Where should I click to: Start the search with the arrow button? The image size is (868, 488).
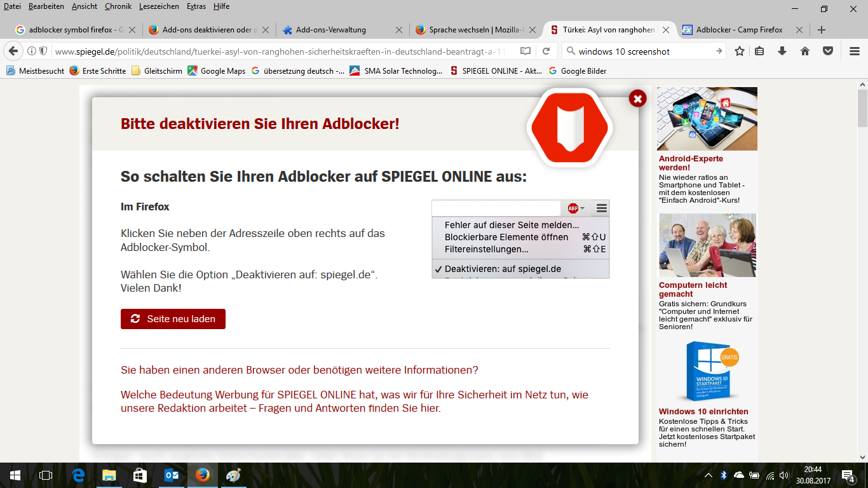point(719,51)
